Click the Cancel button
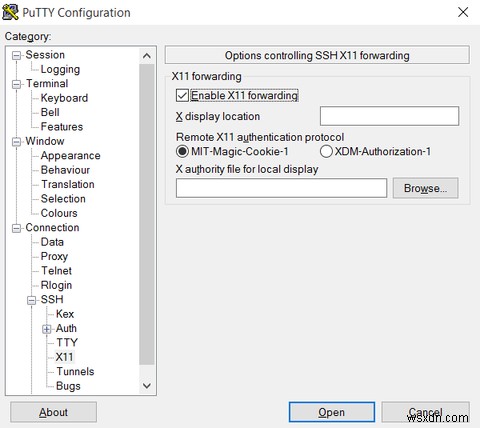 tap(425, 412)
